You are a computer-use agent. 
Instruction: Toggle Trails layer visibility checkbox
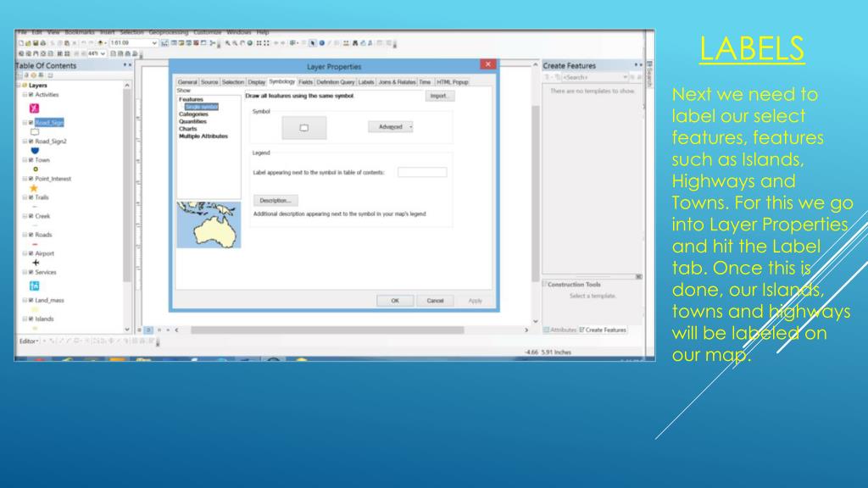[x=31, y=197]
